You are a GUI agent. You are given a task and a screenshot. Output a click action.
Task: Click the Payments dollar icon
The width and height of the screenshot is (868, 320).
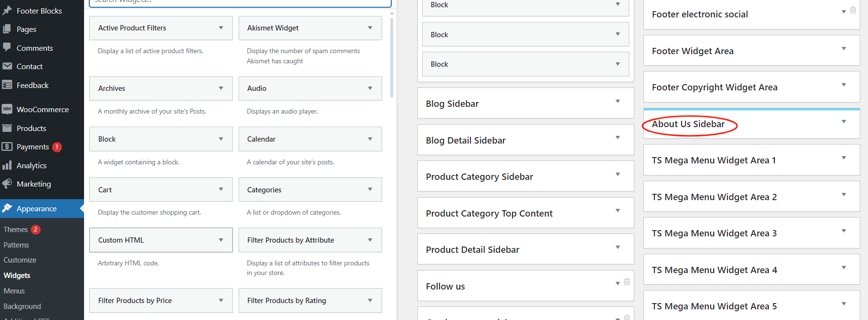coord(7,146)
